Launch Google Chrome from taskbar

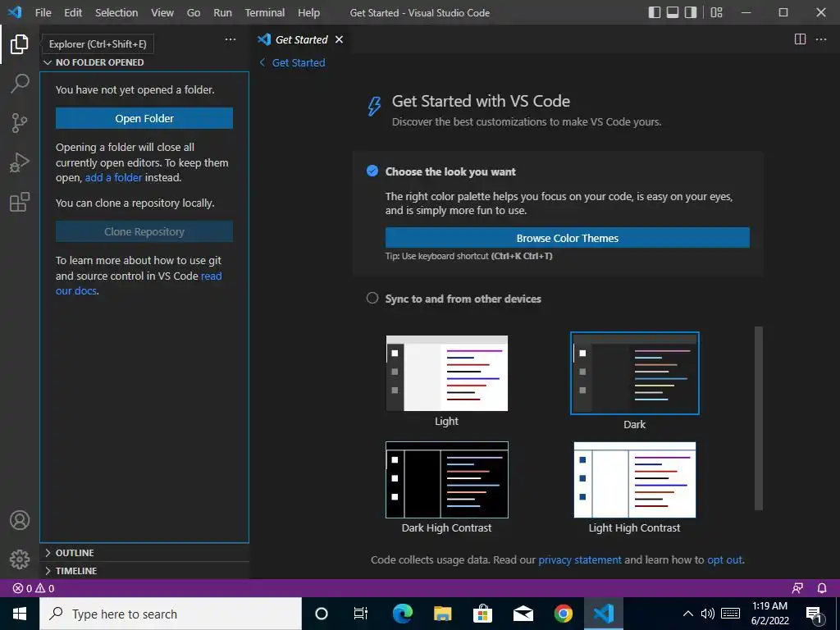pos(563,614)
